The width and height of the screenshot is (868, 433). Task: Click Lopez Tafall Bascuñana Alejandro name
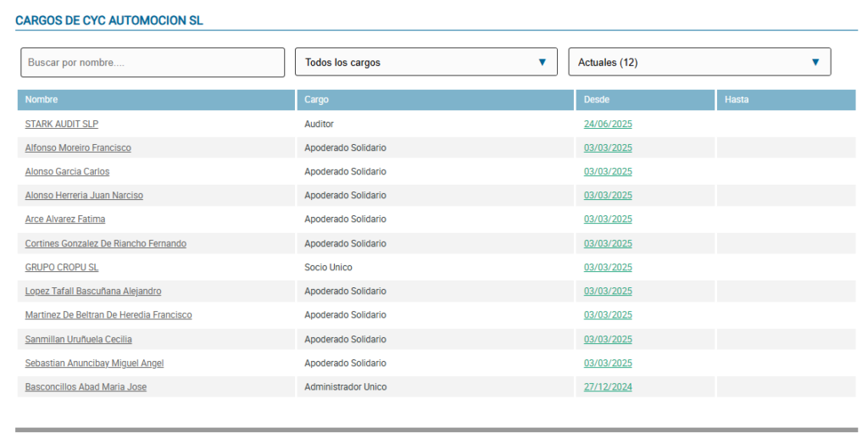click(93, 291)
